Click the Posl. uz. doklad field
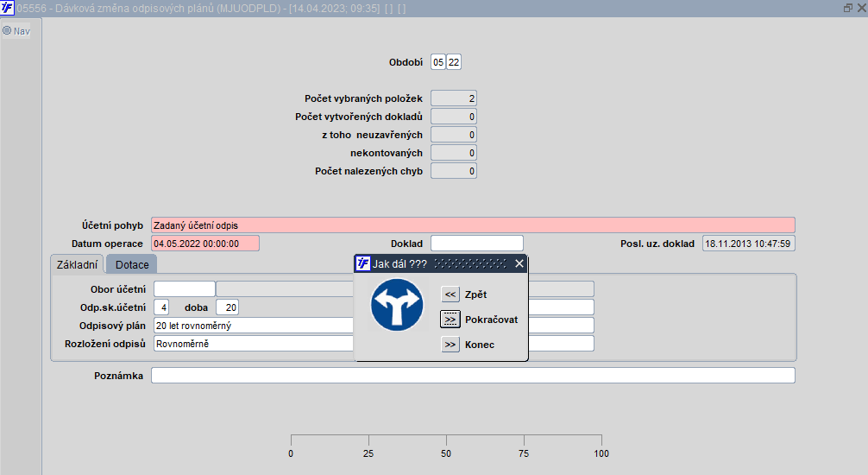 [749, 244]
